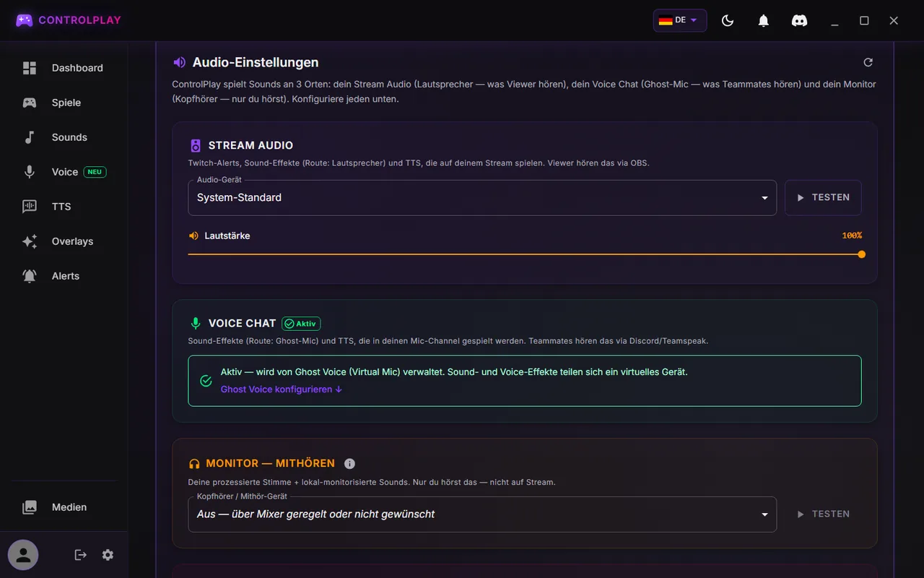Viewport: 924px width, 578px height.
Task: Click the ControlPlay gamepad logo icon
Action: pos(25,20)
